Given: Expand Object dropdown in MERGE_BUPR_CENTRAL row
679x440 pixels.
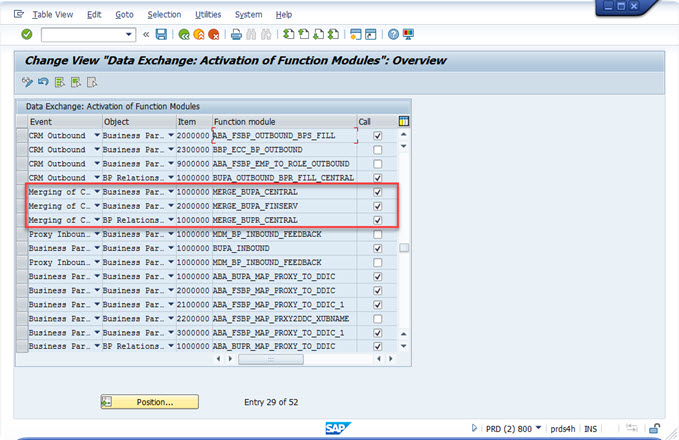Looking at the screenshot, I should click(x=171, y=220).
